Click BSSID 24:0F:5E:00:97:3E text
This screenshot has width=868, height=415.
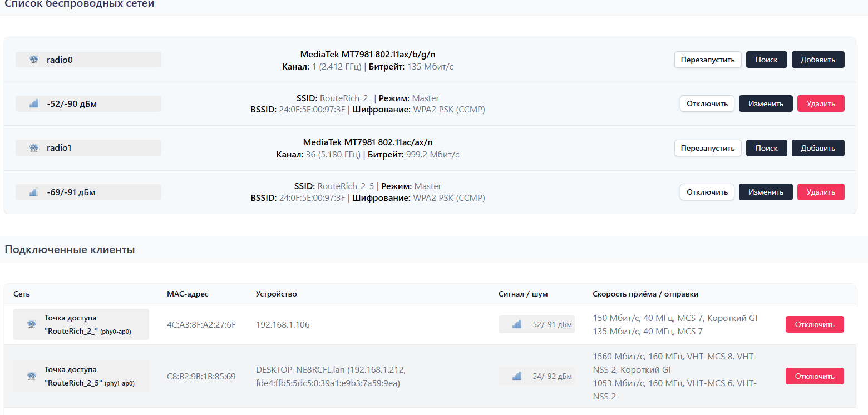[x=298, y=110]
